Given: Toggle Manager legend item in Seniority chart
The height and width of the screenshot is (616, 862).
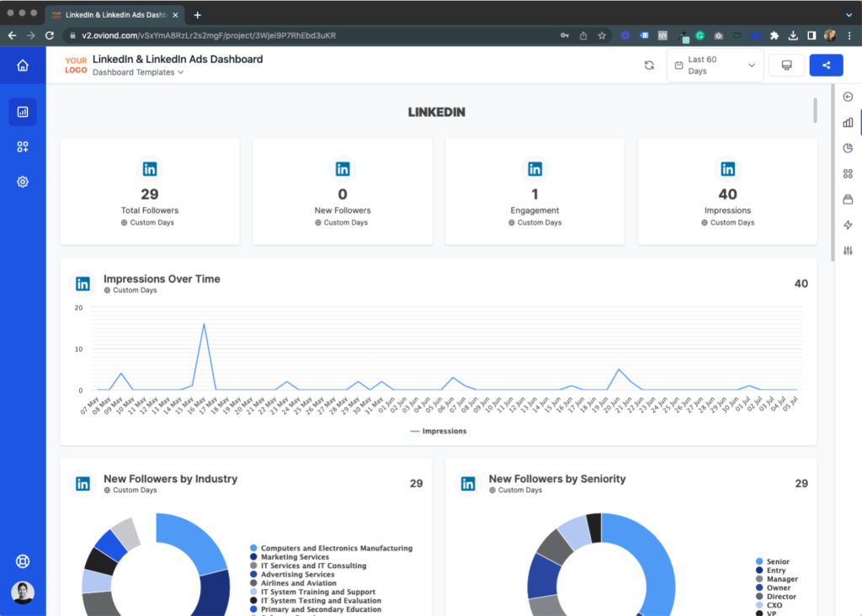Looking at the screenshot, I should (x=777, y=579).
